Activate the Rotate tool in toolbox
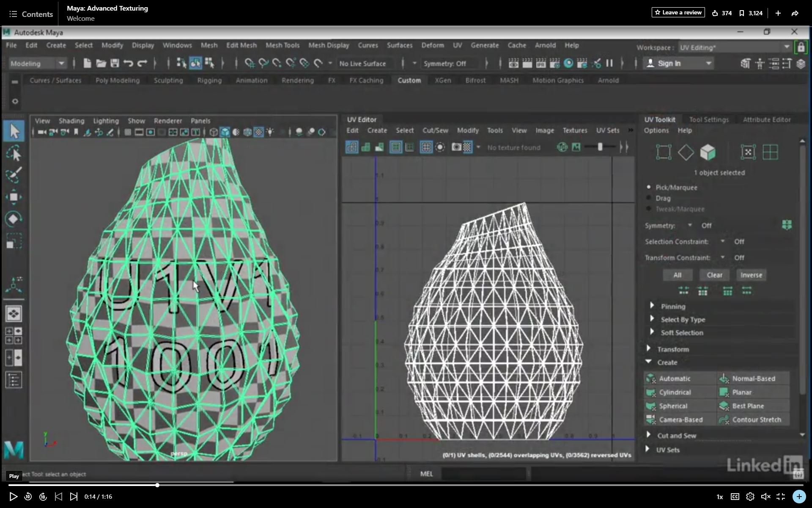Screen dimensions: 812x508 pos(14,219)
